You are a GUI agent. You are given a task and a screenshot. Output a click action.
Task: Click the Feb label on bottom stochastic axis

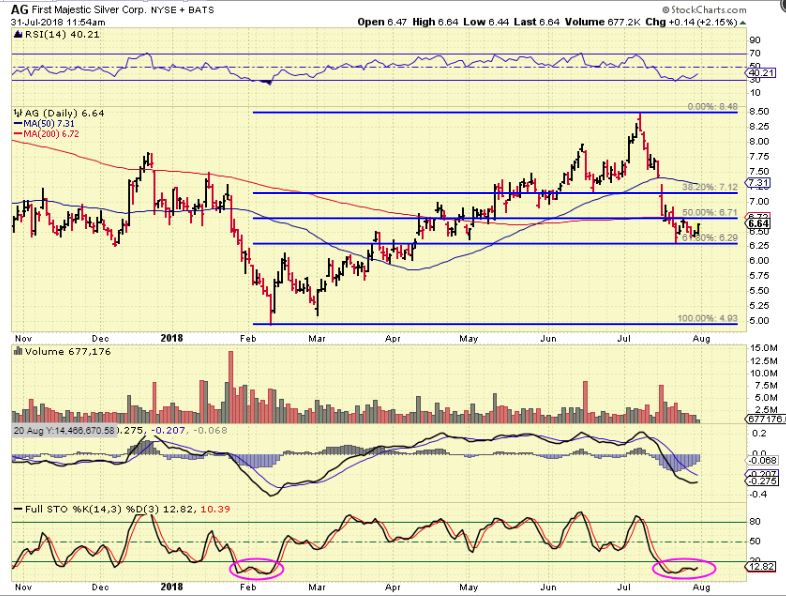click(x=248, y=587)
